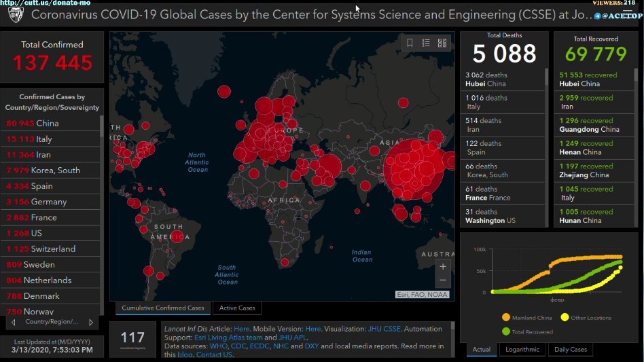Zoom in on the map with plus
Viewport: 644px width, 362px height.
(443, 266)
